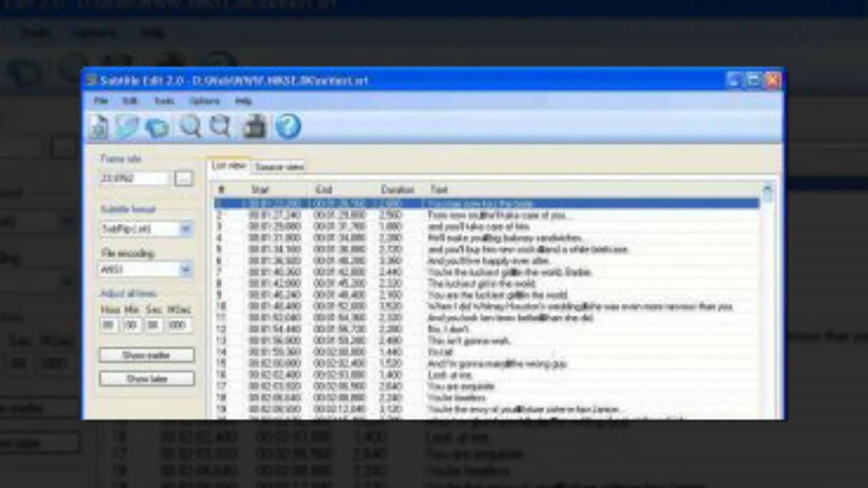Select row 13 'This isn't gonna work'
The height and width of the screenshot is (488, 868).
coord(486,340)
